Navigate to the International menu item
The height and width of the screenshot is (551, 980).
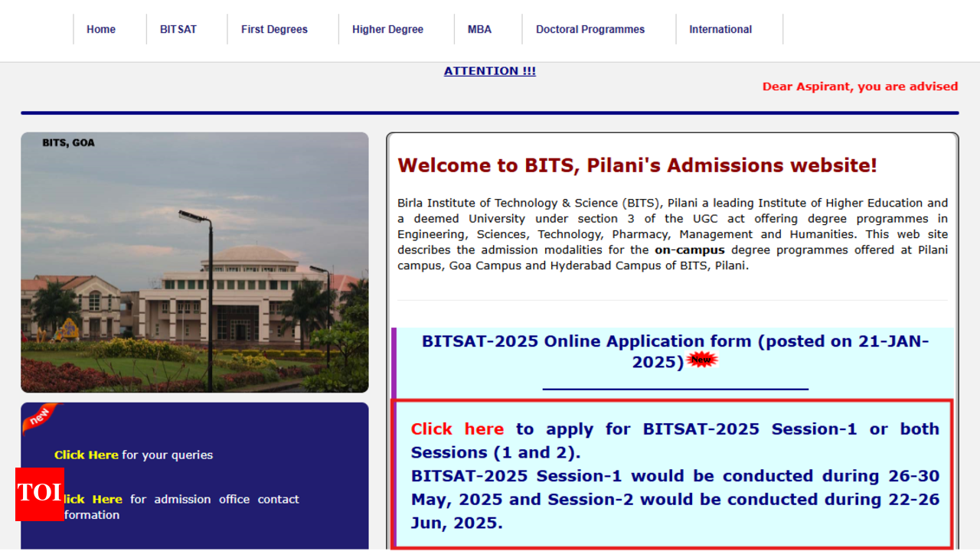pos(720,29)
